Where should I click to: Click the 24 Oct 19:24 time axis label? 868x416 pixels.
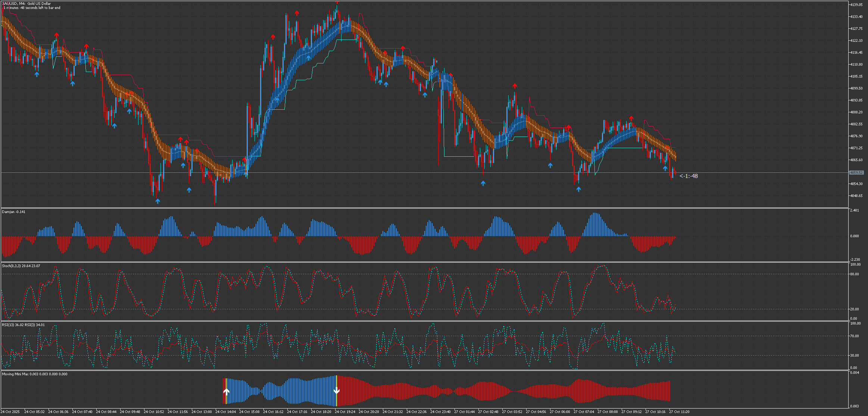click(x=345, y=412)
